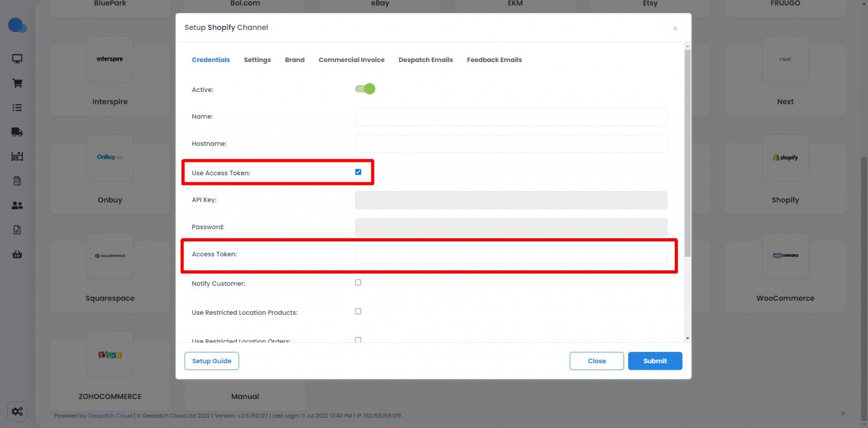Screen dimensions: 868x428
Task: Switch to the Brand tab
Action: [x=295, y=60]
